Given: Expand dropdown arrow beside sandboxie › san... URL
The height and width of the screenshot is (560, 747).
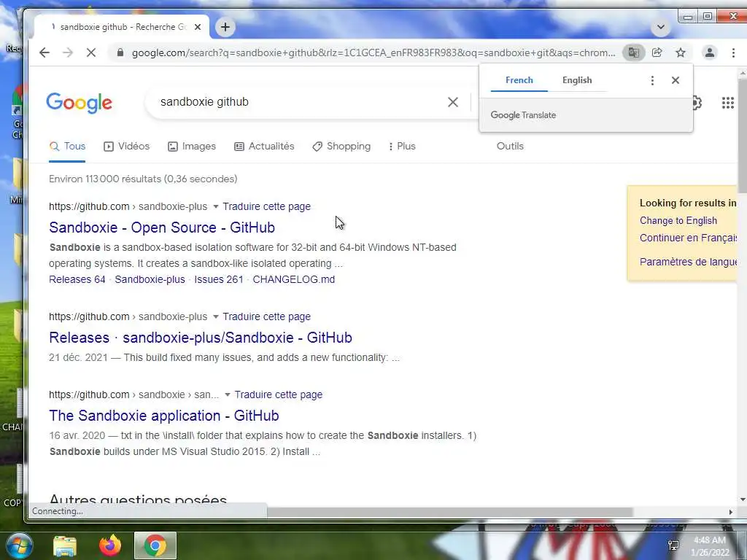Looking at the screenshot, I should pos(228,394).
